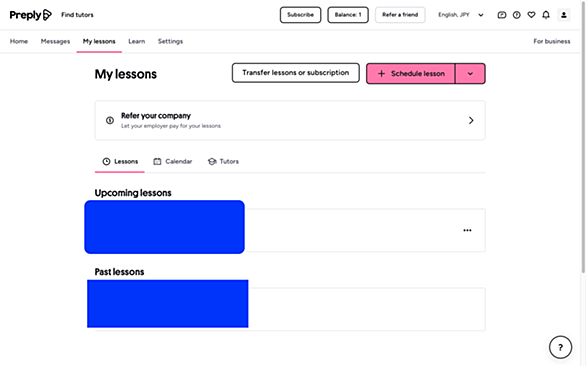Screen dimensions: 586x366
Task: Select the My lessons tab
Action: pyautogui.click(x=99, y=41)
